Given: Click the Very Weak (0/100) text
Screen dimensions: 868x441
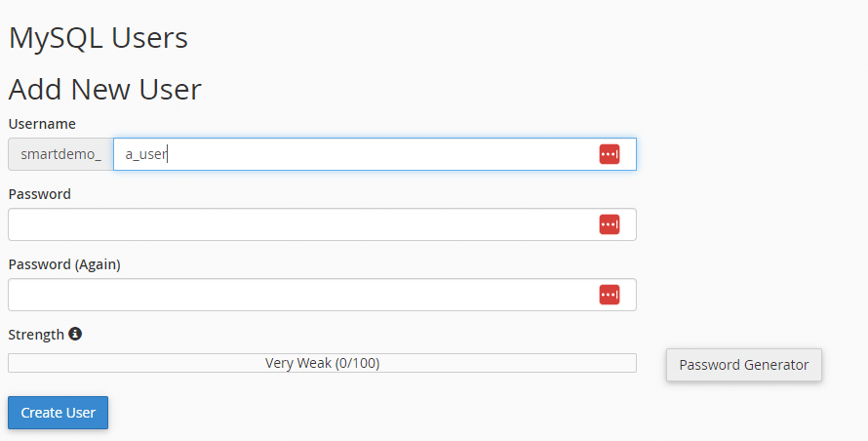Looking at the screenshot, I should pos(322,363).
